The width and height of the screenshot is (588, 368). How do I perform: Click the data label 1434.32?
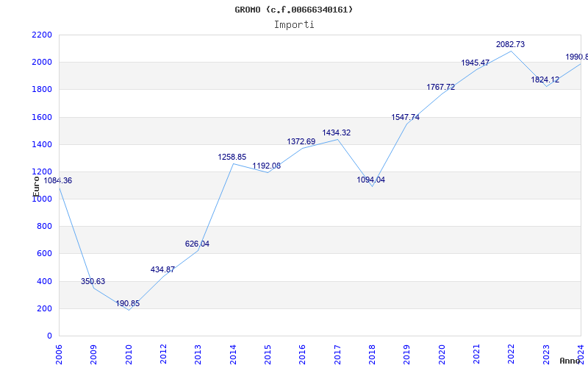(x=337, y=132)
